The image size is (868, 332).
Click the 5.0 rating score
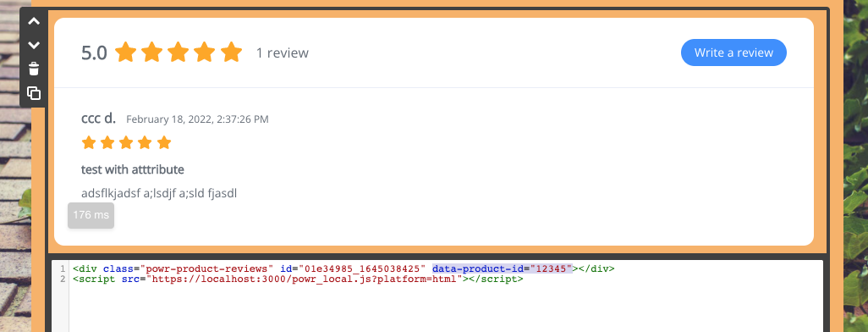click(x=94, y=53)
